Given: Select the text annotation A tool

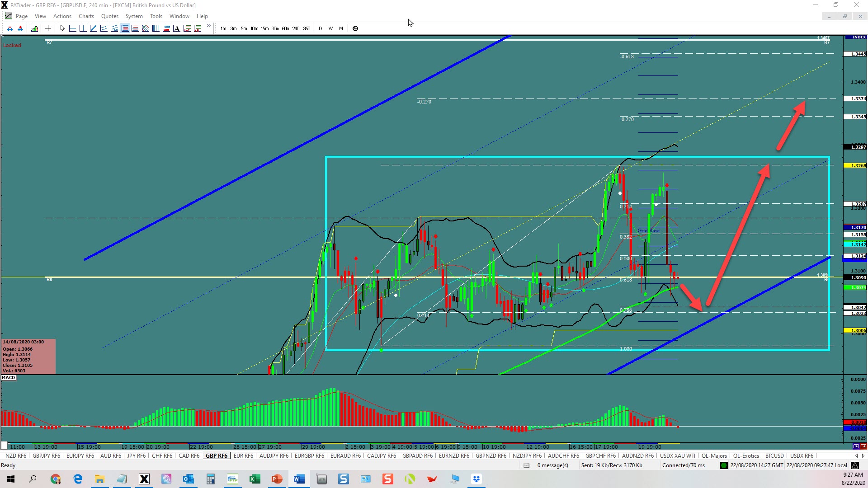Looking at the screenshot, I should 177,28.
